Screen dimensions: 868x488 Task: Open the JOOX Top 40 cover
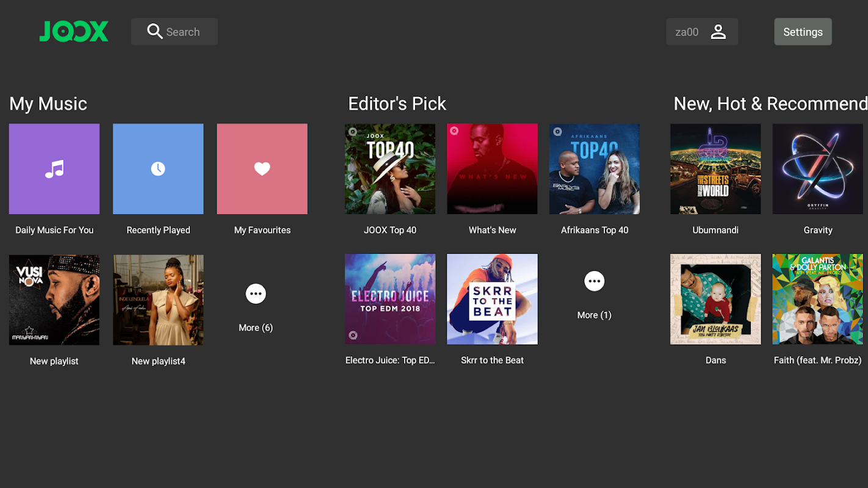click(x=390, y=169)
